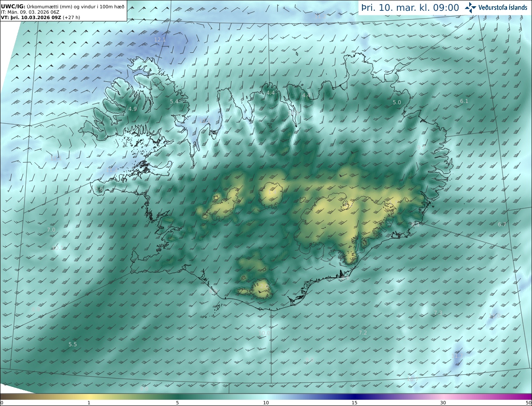Click the 7.0 value label off west coast
Image resolution: width=532 pixels, height=406 pixels.
click(x=51, y=230)
